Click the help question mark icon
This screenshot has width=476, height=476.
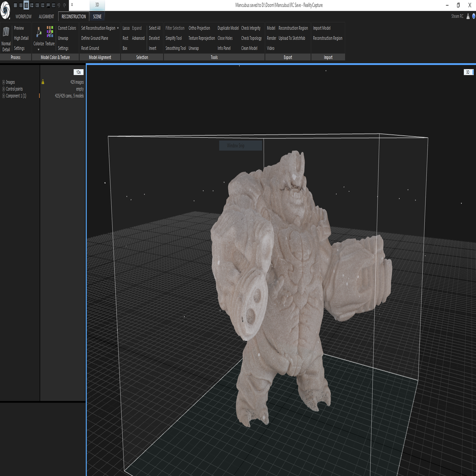coord(473,16)
